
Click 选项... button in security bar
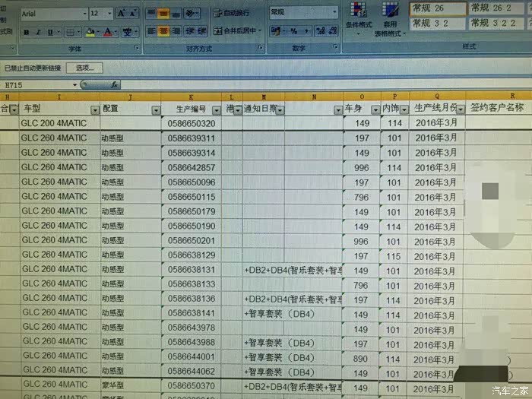coord(84,68)
